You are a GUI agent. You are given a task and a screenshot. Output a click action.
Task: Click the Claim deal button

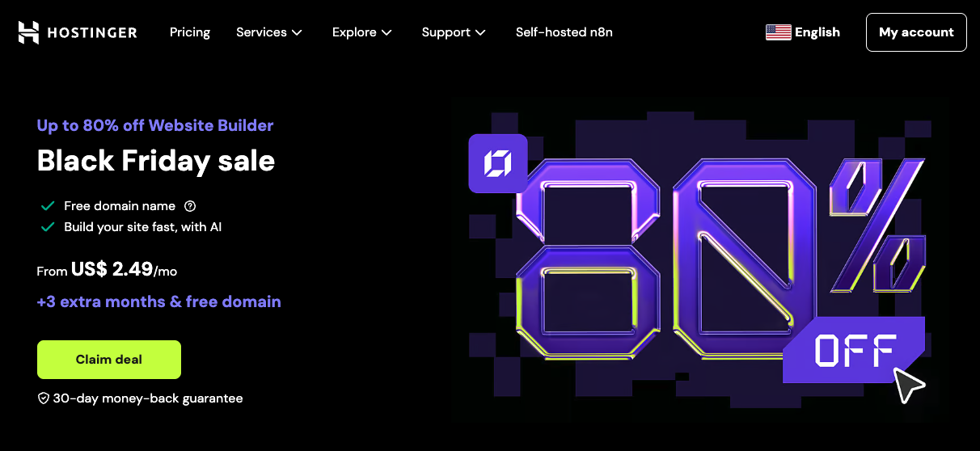(x=109, y=360)
